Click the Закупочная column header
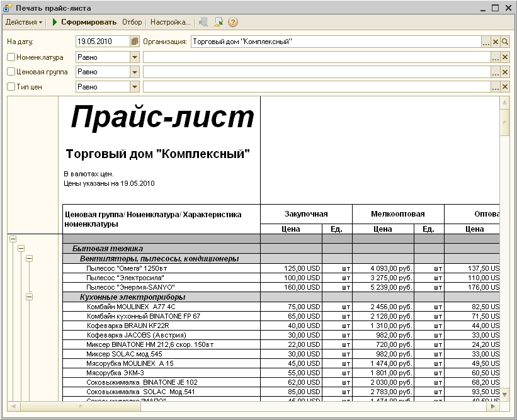This screenshot has width=517, height=420. click(x=306, y=214)
